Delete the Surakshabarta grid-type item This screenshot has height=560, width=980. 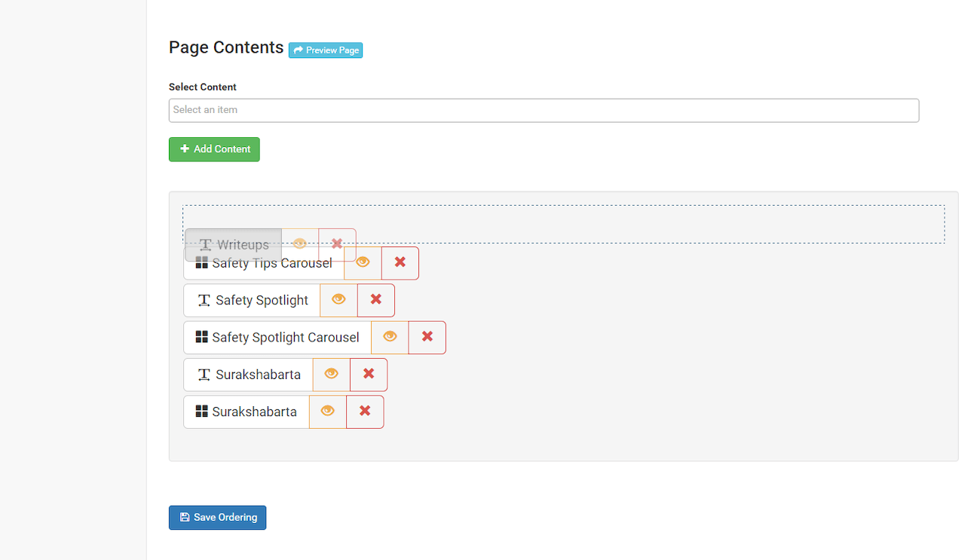(x=365, y=412)
